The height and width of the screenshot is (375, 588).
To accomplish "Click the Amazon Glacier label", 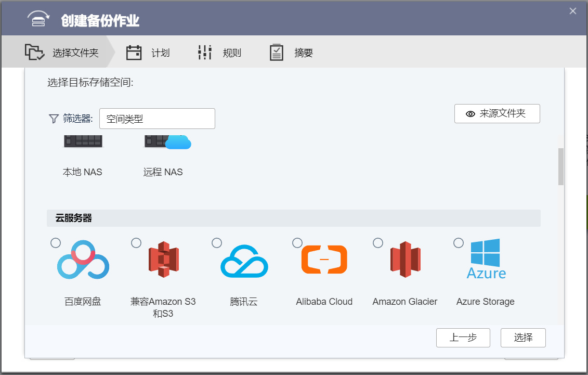I will [x=405, y=302].
